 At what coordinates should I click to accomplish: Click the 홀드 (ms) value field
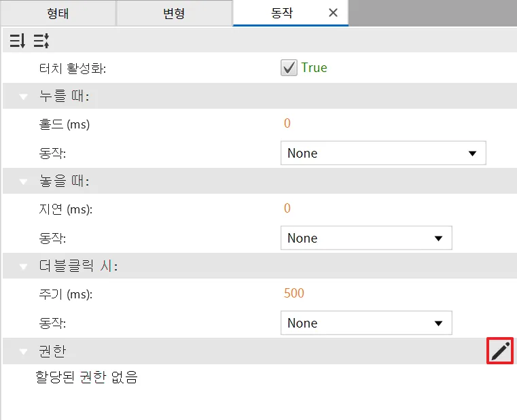[287, 124]
